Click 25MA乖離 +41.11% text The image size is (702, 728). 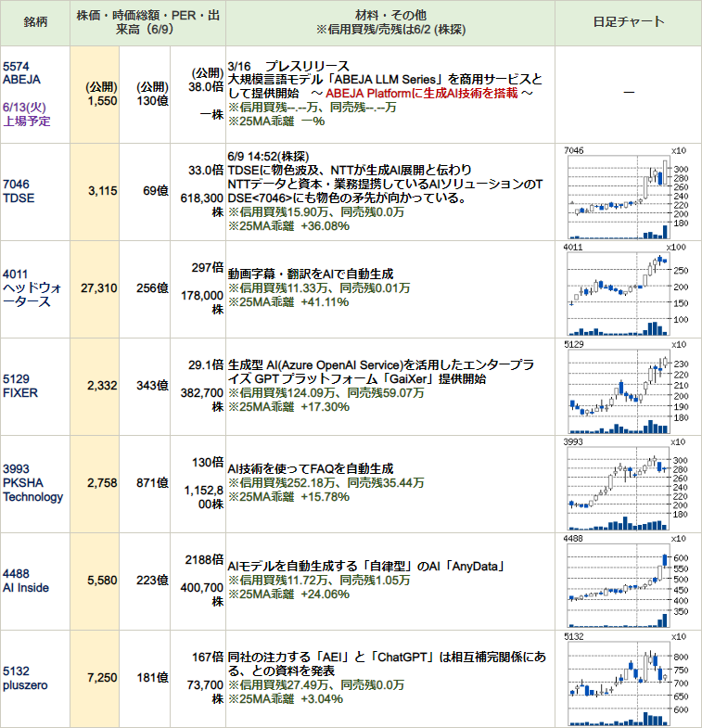coord(288,302)
